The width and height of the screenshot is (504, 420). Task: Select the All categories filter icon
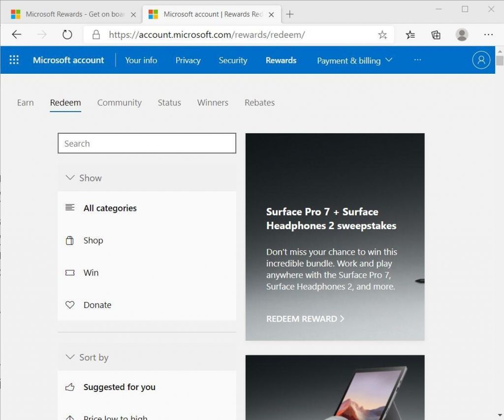pyautogui.click(x=70, y=208)
